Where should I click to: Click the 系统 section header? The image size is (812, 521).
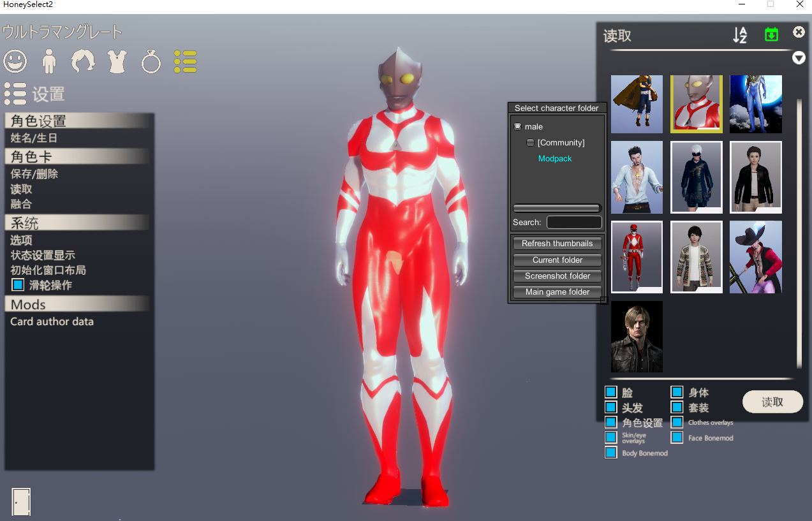[x=78, y=223]
